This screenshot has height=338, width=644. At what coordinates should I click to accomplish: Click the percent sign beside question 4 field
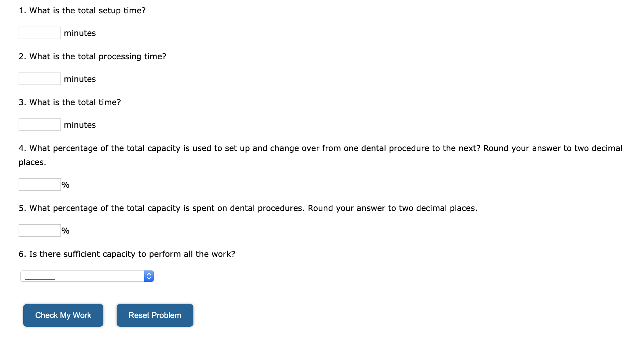(65, 185)
